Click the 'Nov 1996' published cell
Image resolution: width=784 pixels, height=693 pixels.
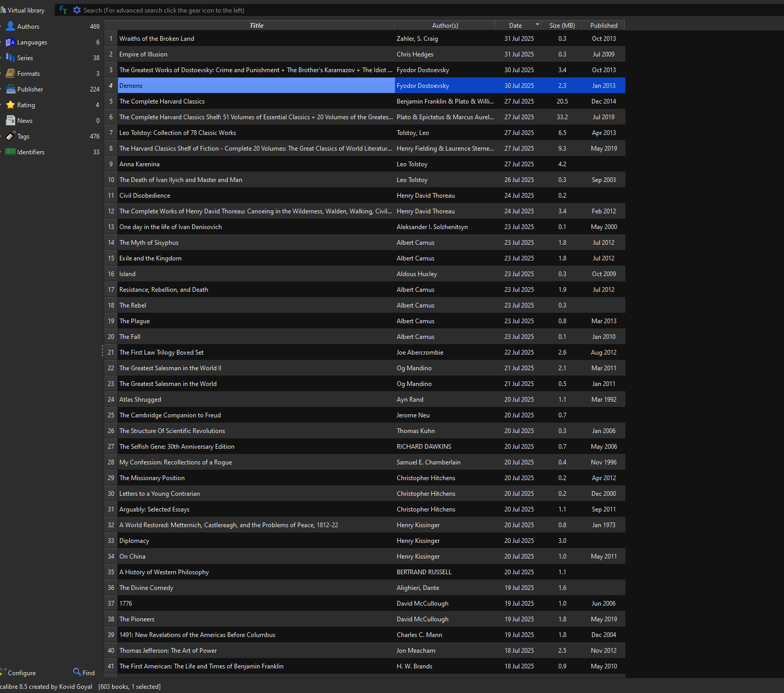[604, 462]
